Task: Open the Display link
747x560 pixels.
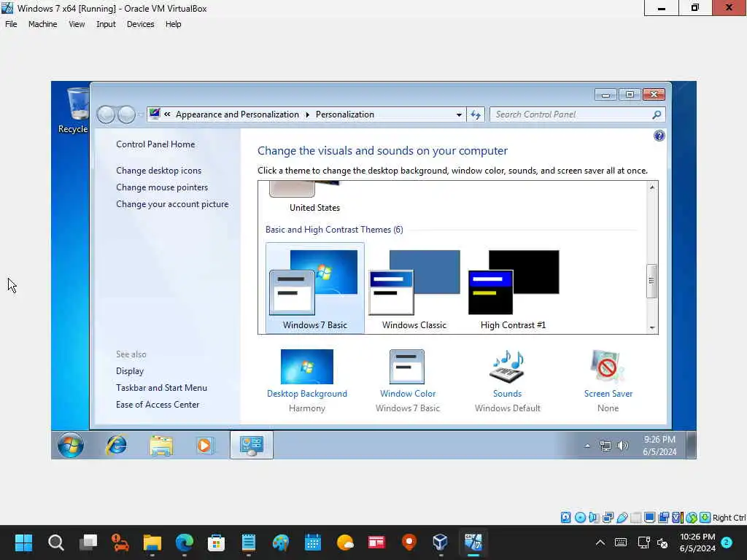Action: pos(130,371)
